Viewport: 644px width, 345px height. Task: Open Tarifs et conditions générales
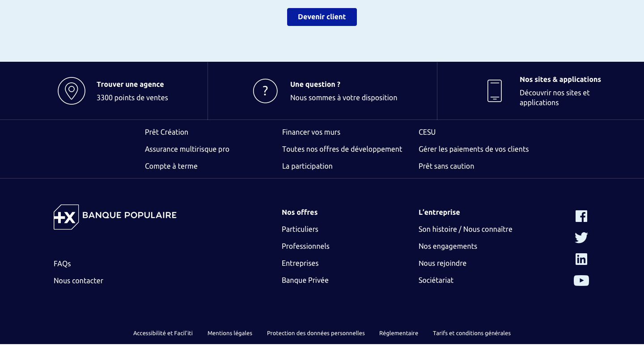[471, 333]
